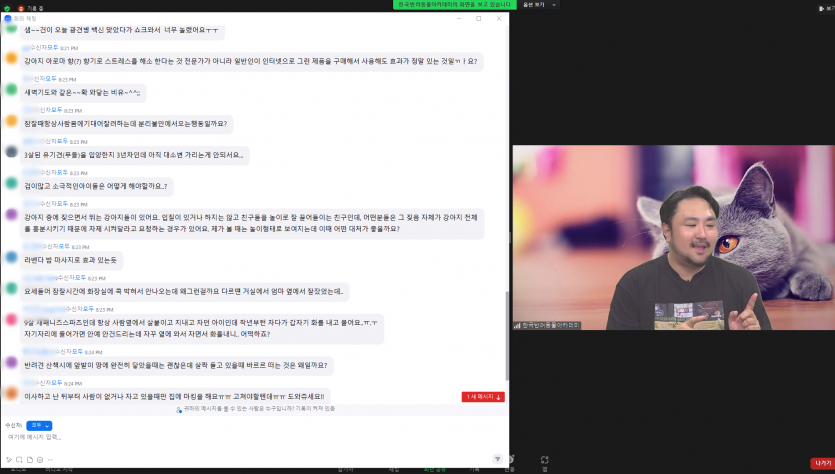Select the message starting 잠잘때항상사람몸에기대어
835x474 pixels.
(x=126, y=124)
